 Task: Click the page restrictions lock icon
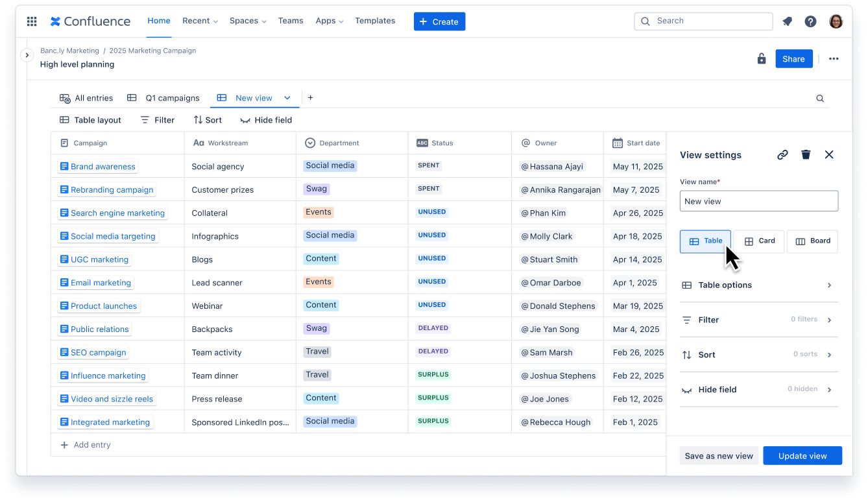coord(762,59)
